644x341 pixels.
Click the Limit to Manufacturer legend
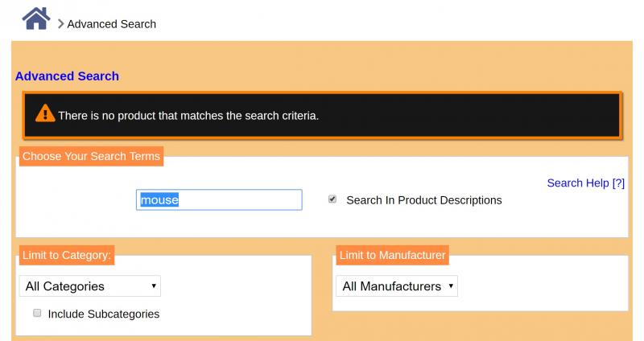tap(392, 255)
